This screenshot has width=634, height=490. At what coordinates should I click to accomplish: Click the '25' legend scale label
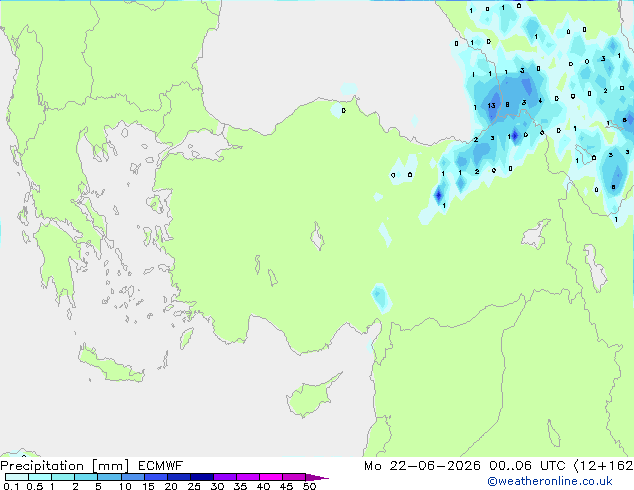[194, 486]
